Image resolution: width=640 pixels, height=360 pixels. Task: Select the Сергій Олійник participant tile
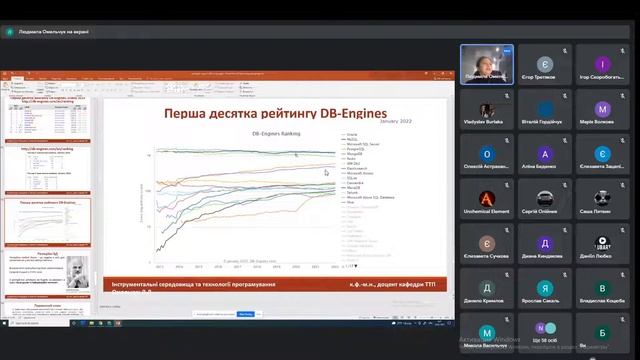click(x=544, y=199)
